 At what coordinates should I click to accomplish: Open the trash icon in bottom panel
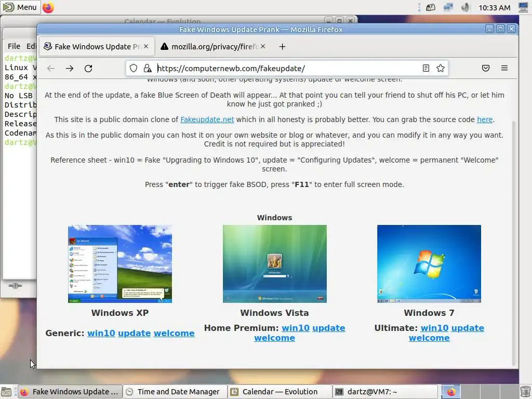point(525,392)
